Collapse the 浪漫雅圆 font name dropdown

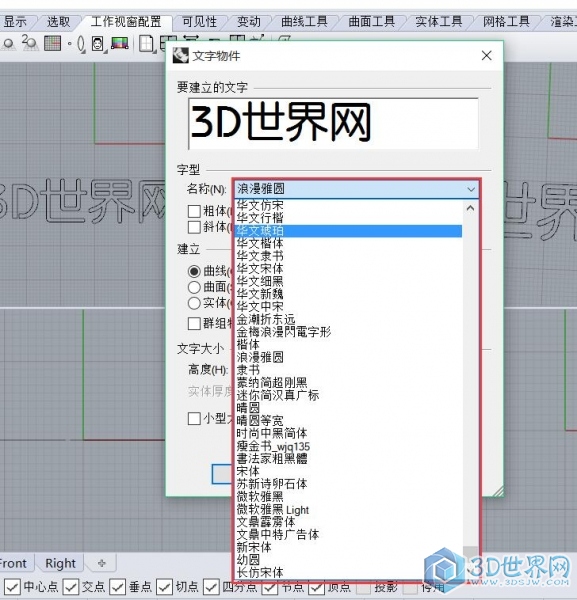(x=471, y=189)
